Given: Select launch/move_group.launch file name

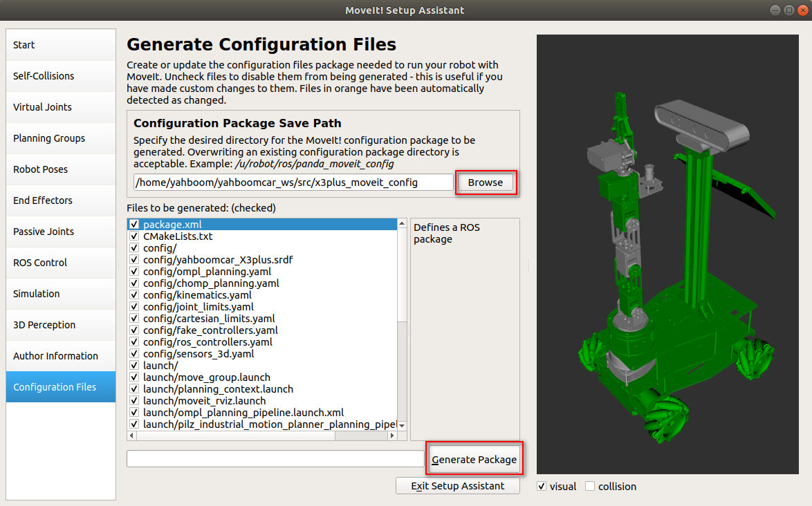Looking at the screenshot, I should pyautogui.click(x=207, y=377).
